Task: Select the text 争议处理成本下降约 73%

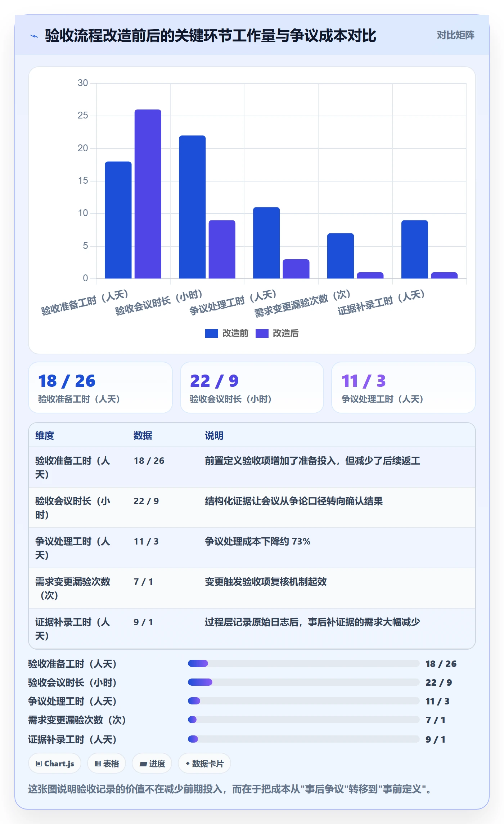Action: [258, 541]
